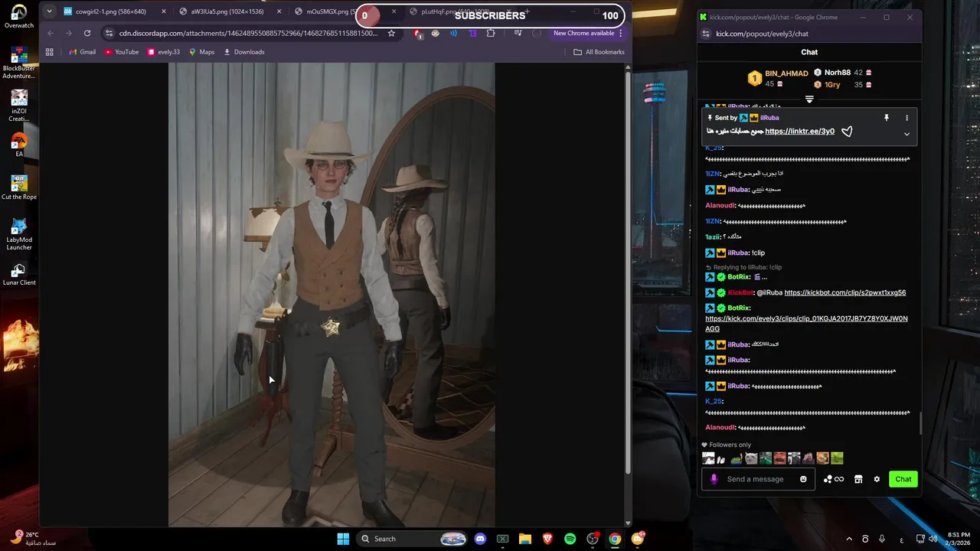Open Chrome apps grid in bookmarks bar
980x551 pixels.
[x=50, y=52]
